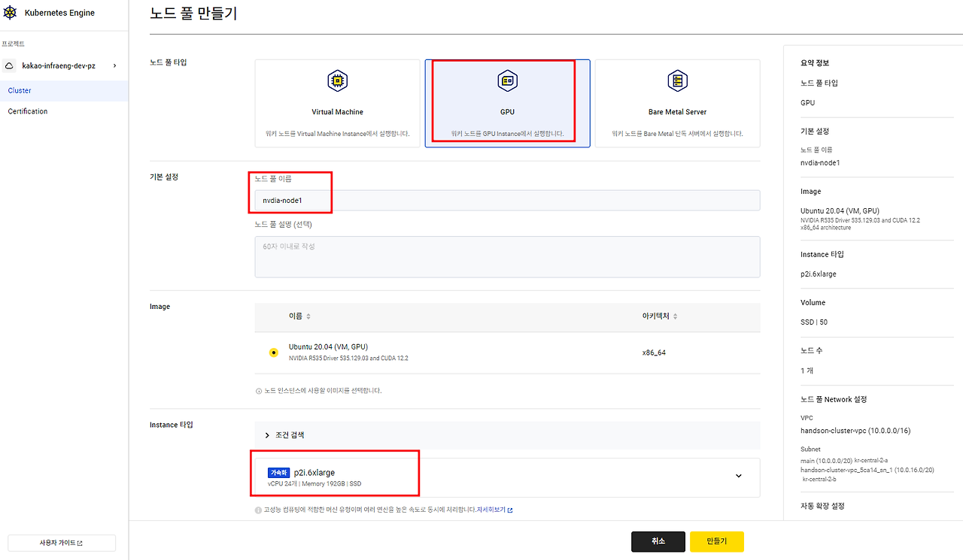Sort image table by 이름 column
Viewport: 963px width, 560px height.
click(299, 316)
